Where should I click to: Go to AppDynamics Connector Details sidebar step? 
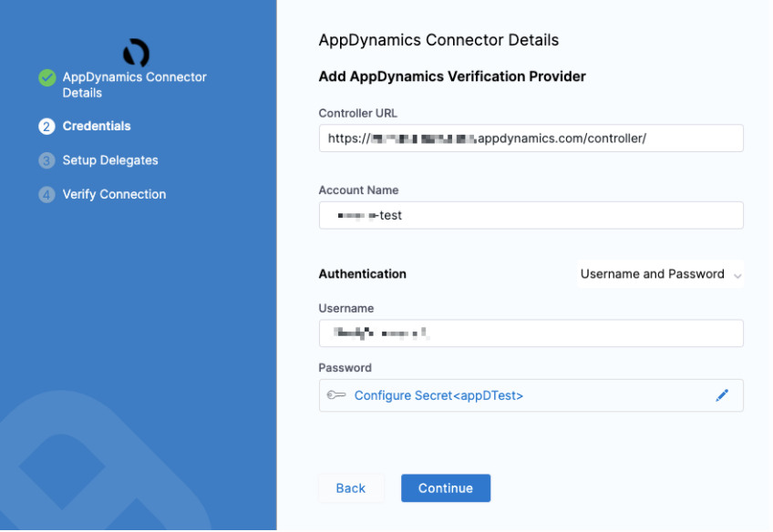(x=134, y=85)
